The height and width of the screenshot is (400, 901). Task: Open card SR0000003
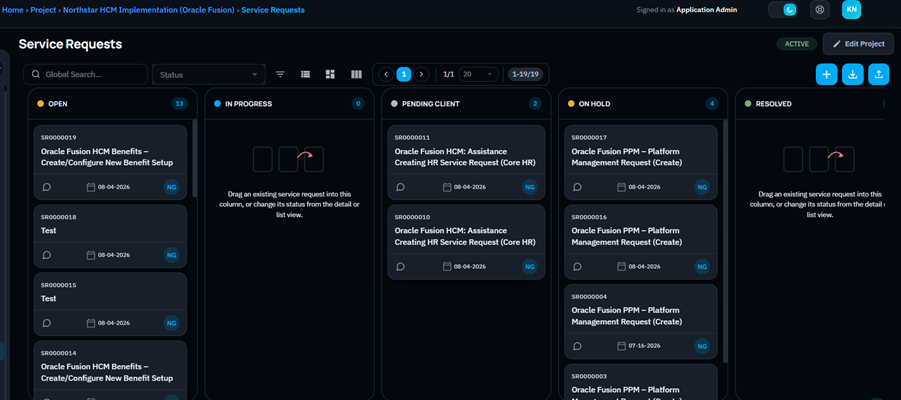click(x=641, y=382)
